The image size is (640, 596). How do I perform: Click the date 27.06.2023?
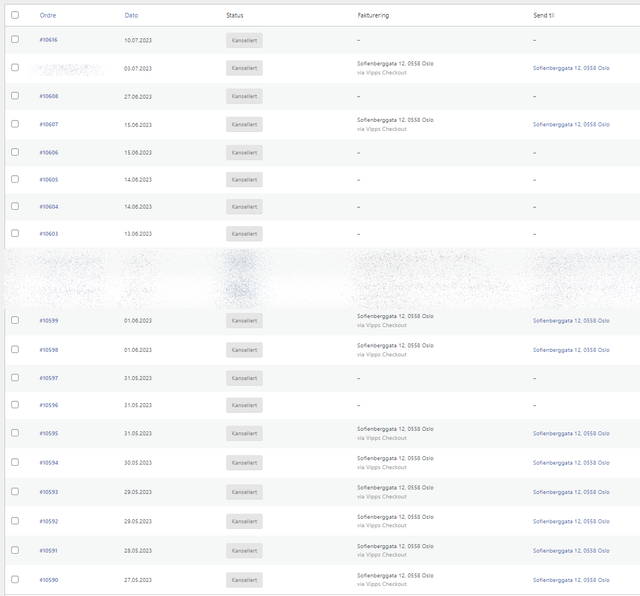coord(138,97)
